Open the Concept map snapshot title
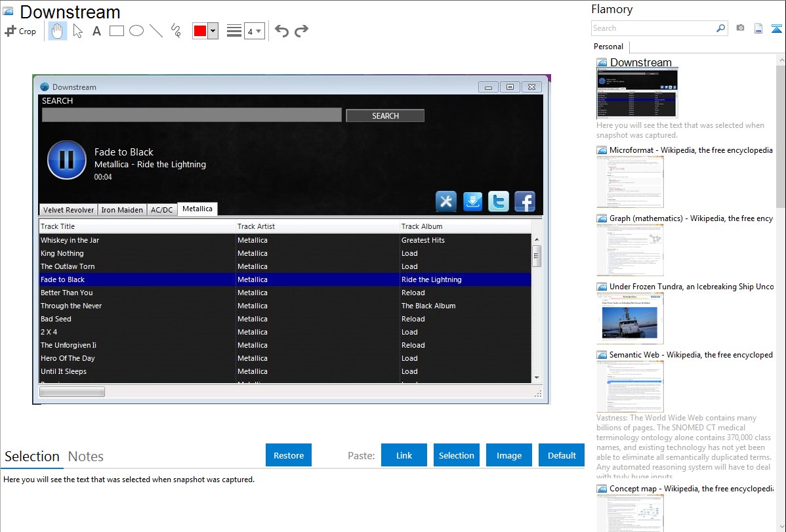Viewport: 786px width, 532px height. click(692, 488)
